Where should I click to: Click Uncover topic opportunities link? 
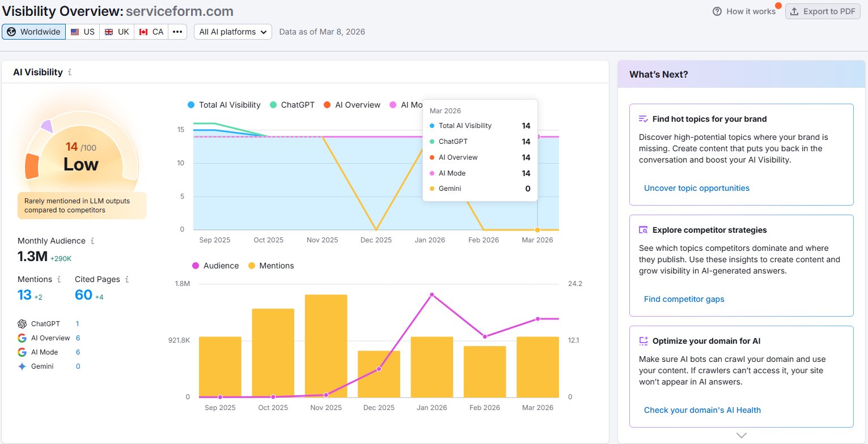[697, 188]
